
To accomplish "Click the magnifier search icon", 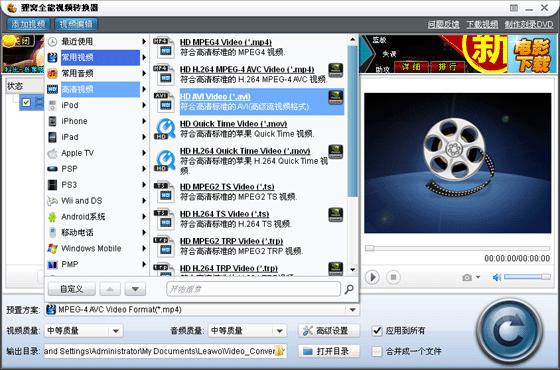I will point(349,289).
